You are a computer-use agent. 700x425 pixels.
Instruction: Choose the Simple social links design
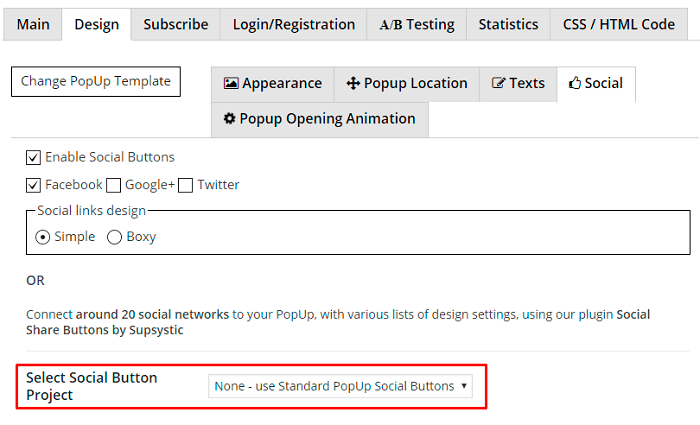click(x=42, y=237)
